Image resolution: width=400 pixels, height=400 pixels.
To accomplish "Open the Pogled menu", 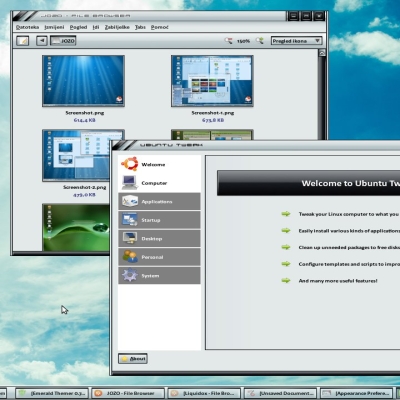I will coord(78,27).
